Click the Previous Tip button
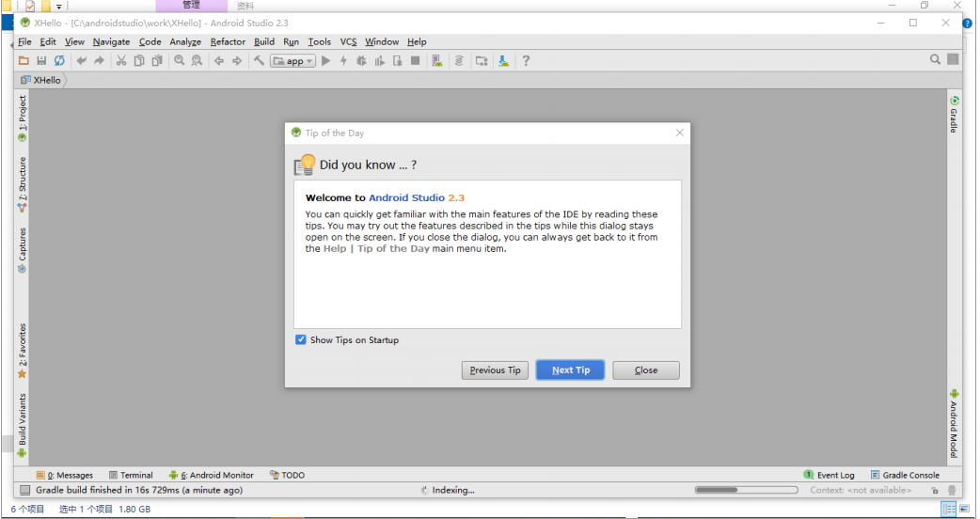The height and width of the screenshot is (519, 980). click(x=495, y=370)
